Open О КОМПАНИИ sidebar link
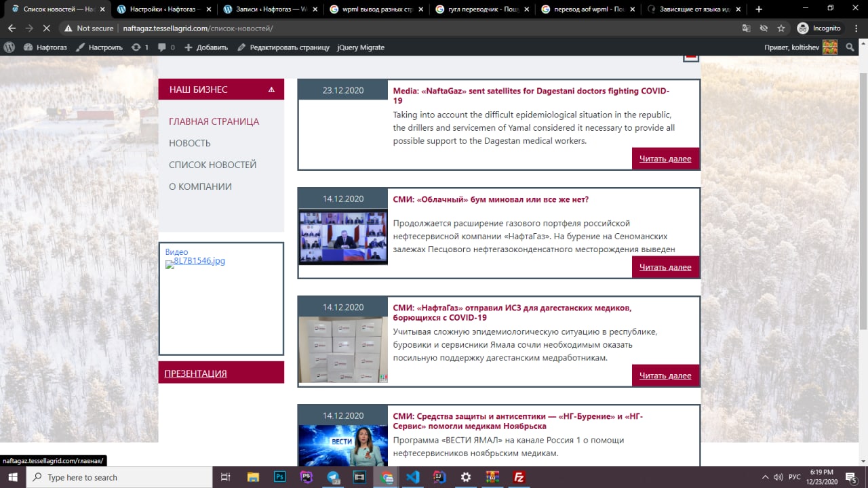868x488 pixels. (200, 186)
